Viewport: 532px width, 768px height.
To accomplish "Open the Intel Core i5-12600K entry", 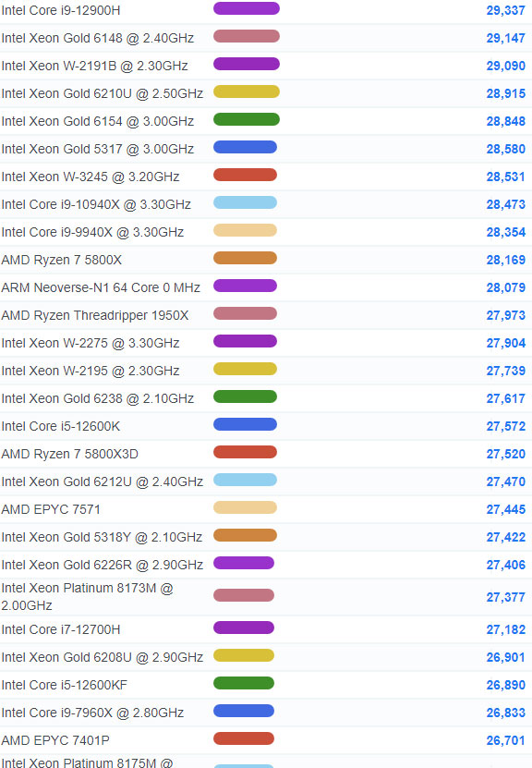I will click(61, 426).
